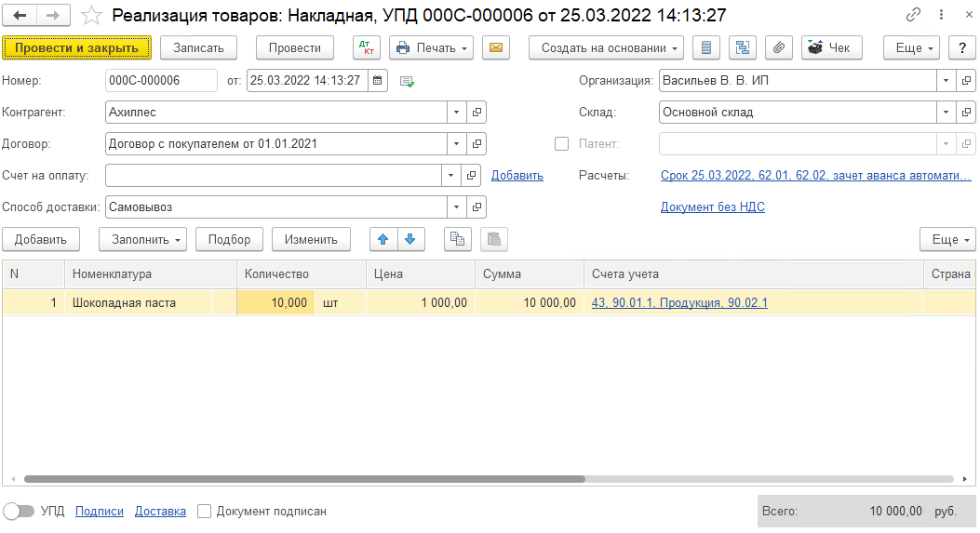Click Добавить row button above table
The height and width of the screenshot is (533, 980).
pyautogui.click(x=41, y=239)
